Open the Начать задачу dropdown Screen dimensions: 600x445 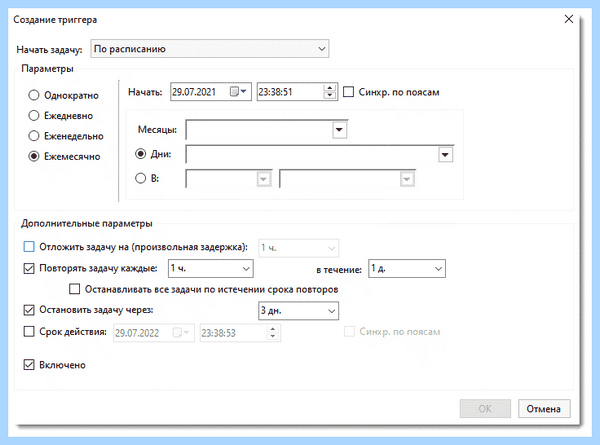(210, 49)
